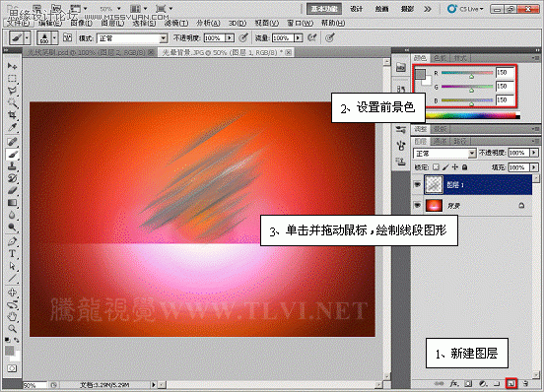Switch to the first psd document tab
Screen dimensions: 544x392
coord(90,52)
